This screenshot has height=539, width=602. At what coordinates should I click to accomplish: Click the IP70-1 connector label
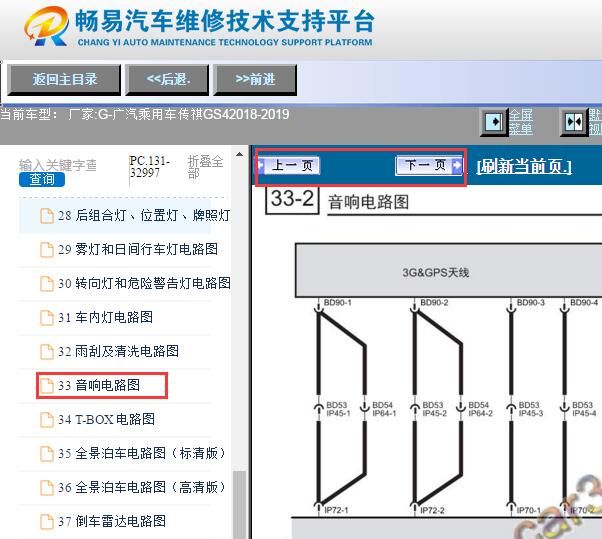529,510
